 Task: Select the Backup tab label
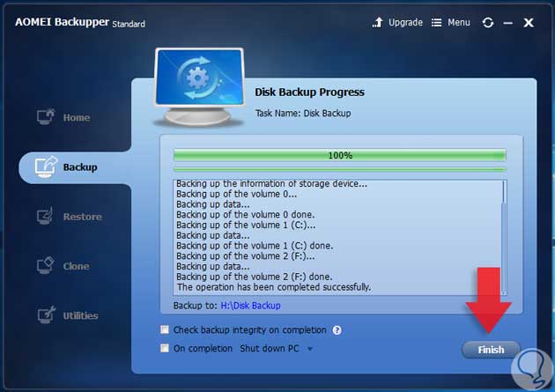pyautogui.click(x=80, y=167)
